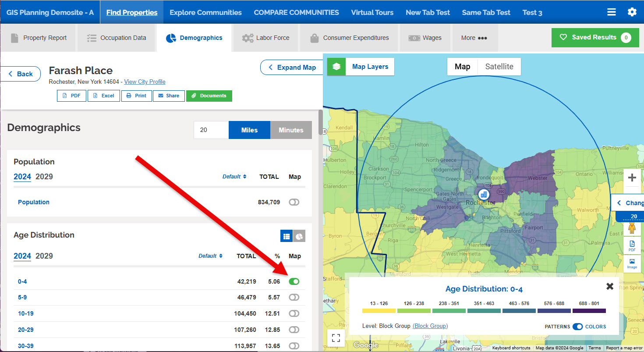Select the Pegman street view icon on map

[x=632, y=228]
